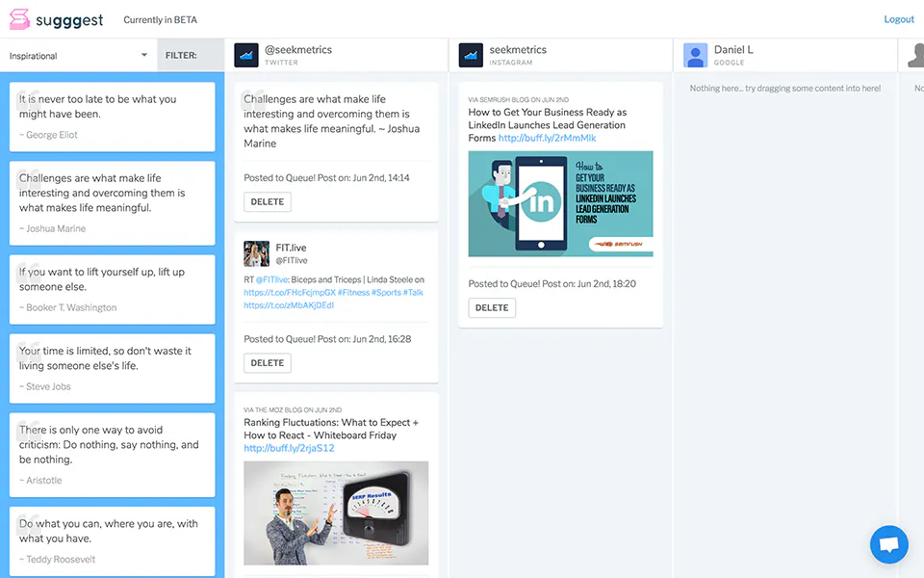Select the Teddy Roosevelt quote card

(x=112, y=541)
